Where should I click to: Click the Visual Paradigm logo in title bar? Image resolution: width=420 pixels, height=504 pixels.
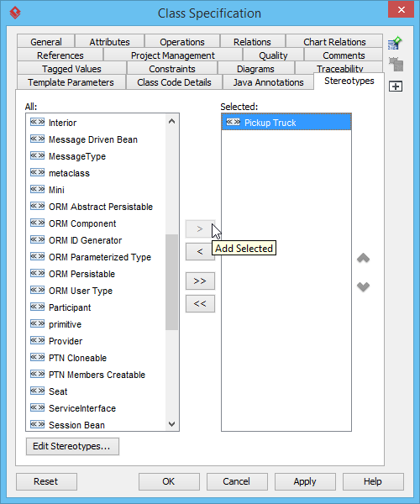click(15, 13)
